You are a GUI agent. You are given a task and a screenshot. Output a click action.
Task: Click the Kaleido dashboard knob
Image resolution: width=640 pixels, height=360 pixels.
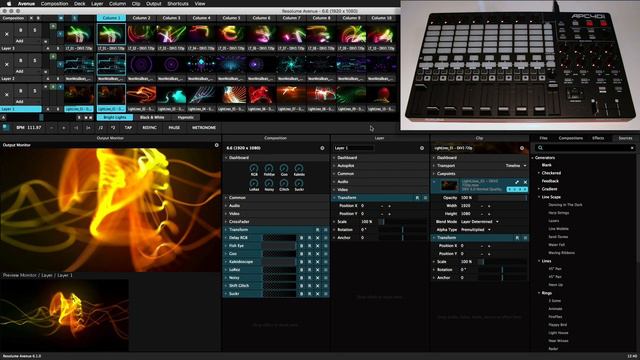299,168
